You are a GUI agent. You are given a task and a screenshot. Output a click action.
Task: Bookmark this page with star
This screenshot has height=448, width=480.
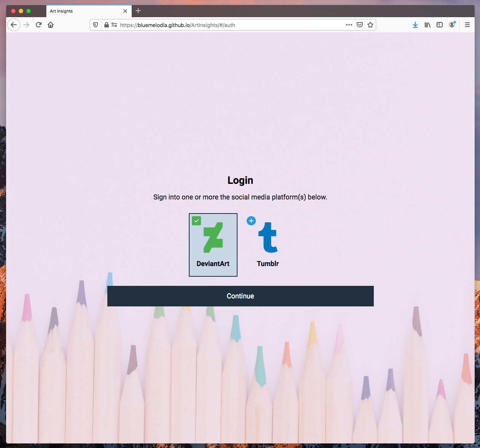[370, 25]
